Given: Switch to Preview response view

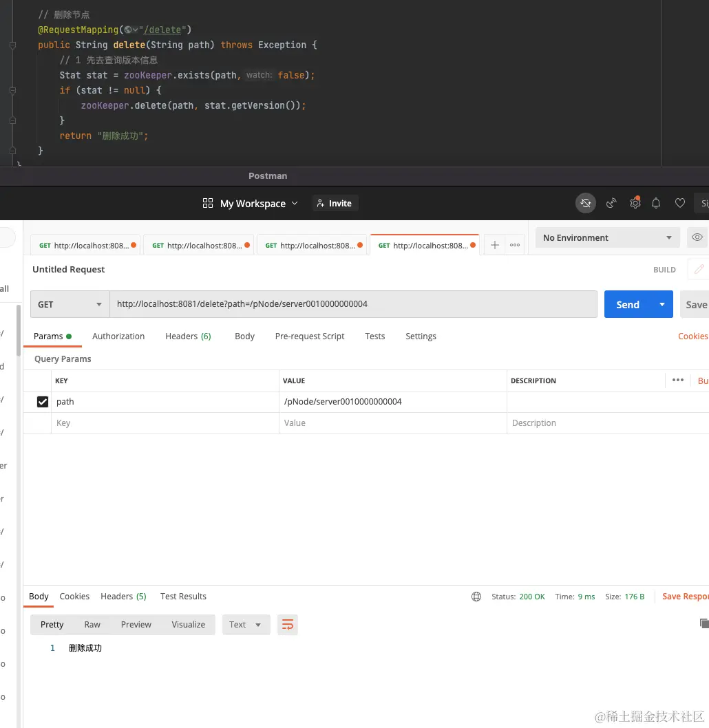Looking at the screenshot, I should tap(136, 625).
